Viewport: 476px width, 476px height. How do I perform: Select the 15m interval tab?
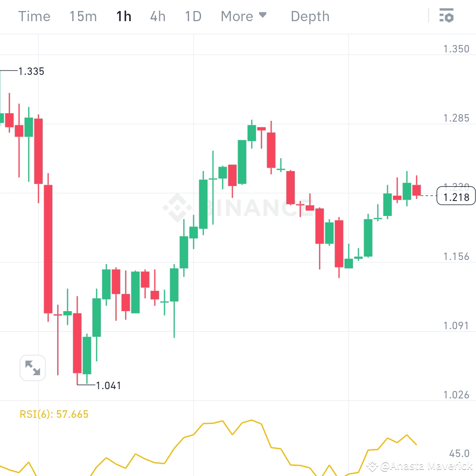point(83,16)
